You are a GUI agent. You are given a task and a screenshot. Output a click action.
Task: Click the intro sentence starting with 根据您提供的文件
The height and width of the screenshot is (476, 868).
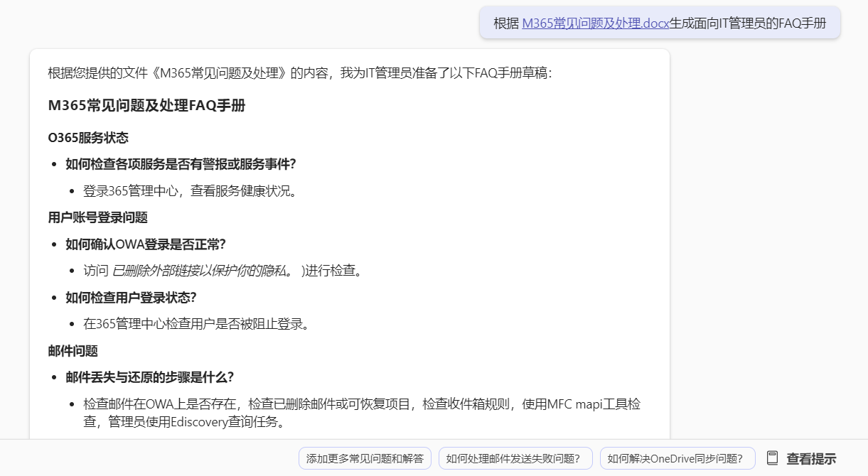pyautogui.click(x=299, y=73)
